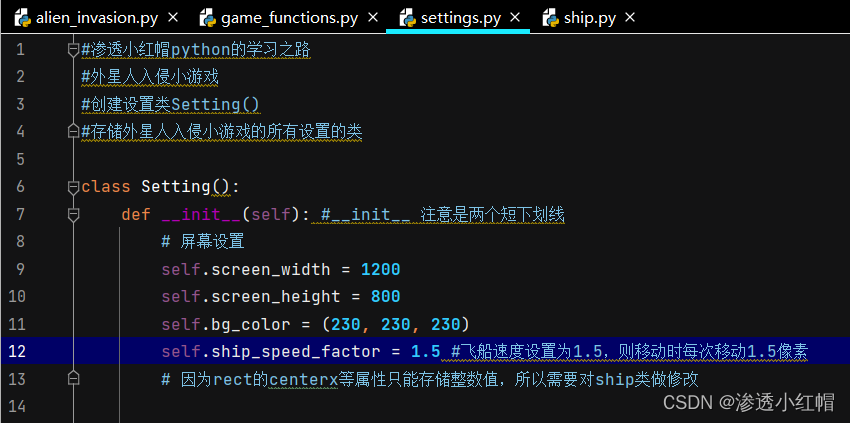Open the game_functions.py tab
The image size is (850, 423).
tap(289, 18)
